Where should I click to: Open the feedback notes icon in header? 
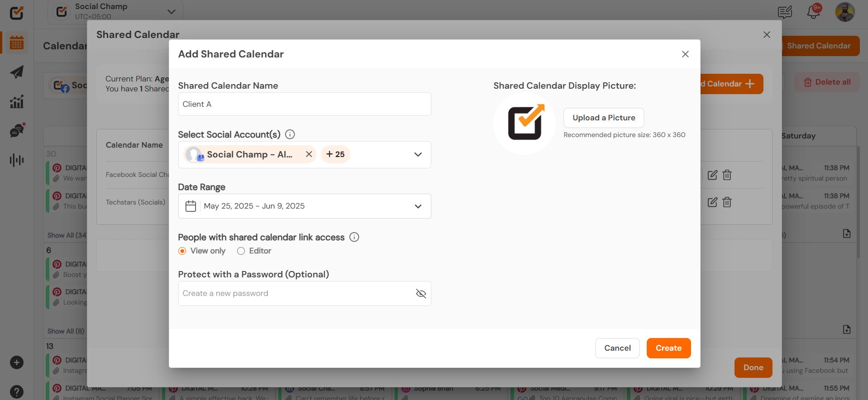[x=785, y=12]
